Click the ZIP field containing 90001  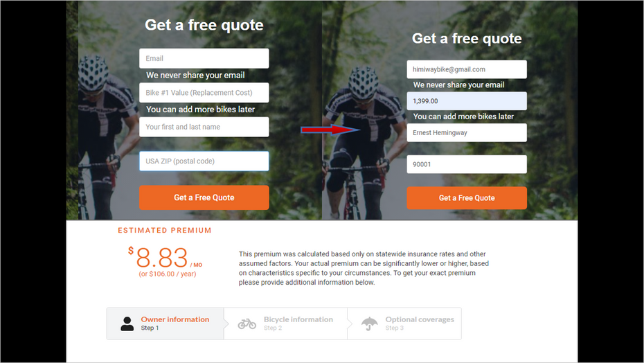pos(467,164)
